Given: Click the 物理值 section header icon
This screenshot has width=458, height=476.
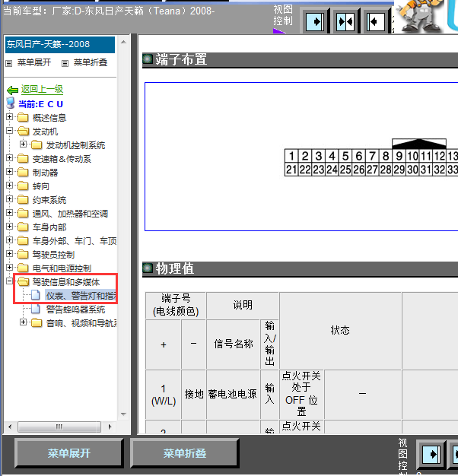Looking at the screenshot, I should [148, 268].
